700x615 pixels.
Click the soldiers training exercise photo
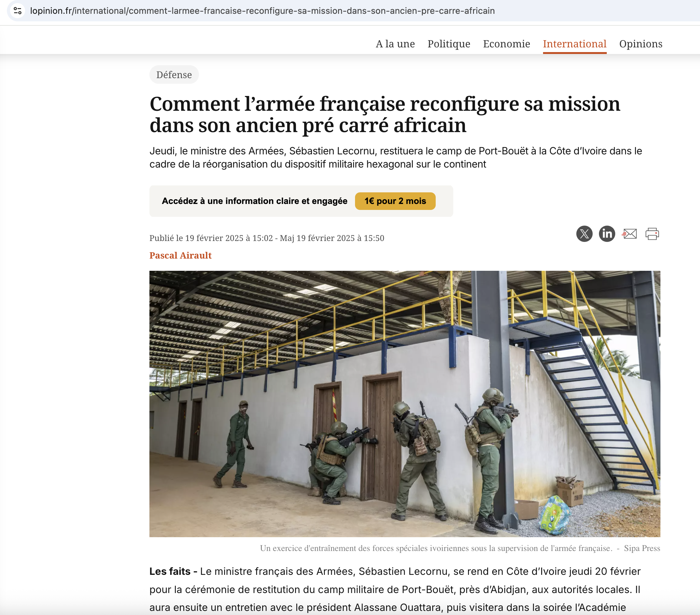coord(405,404)
